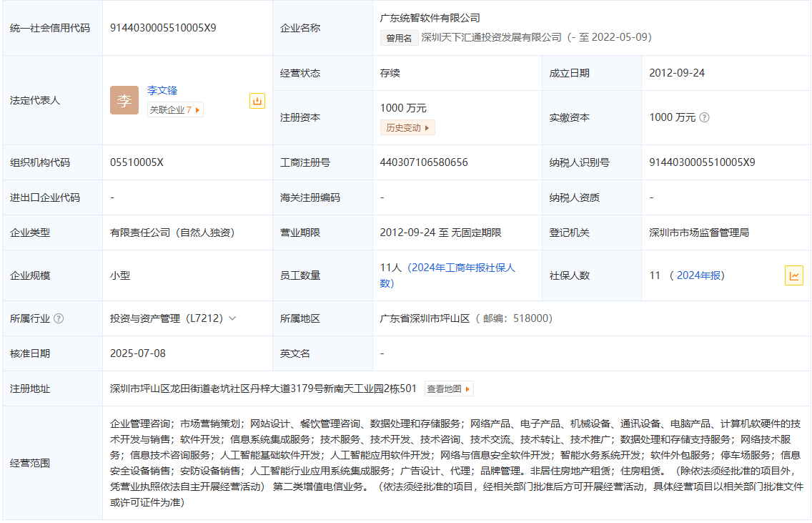Click the help icon next to 实缴资本 amount
The width and height of the screenshot is (812, 523).
tap(704, 117)
